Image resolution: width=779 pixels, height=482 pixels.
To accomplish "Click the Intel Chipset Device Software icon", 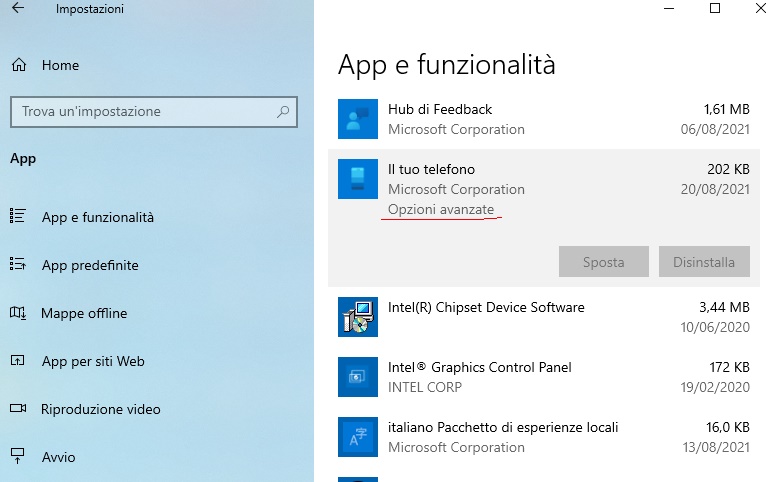I will (x=358, y=317).
